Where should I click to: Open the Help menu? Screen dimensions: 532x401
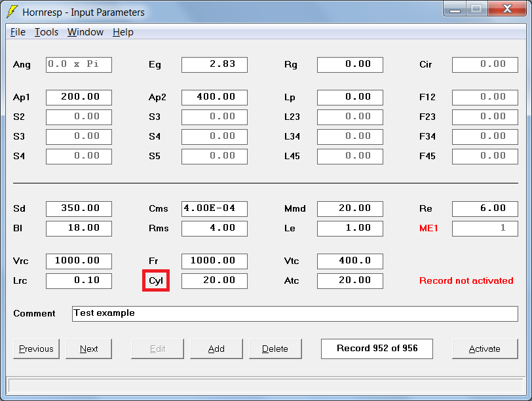[x=123, y=32]
